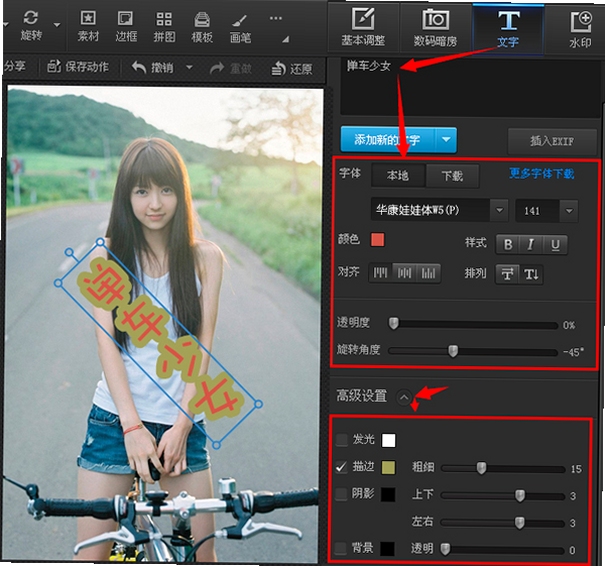Enable the 阴影 shadow checkbox
The width and height of the screenshot is (605, 566).
pyautogui.click(x=341, y=494)
